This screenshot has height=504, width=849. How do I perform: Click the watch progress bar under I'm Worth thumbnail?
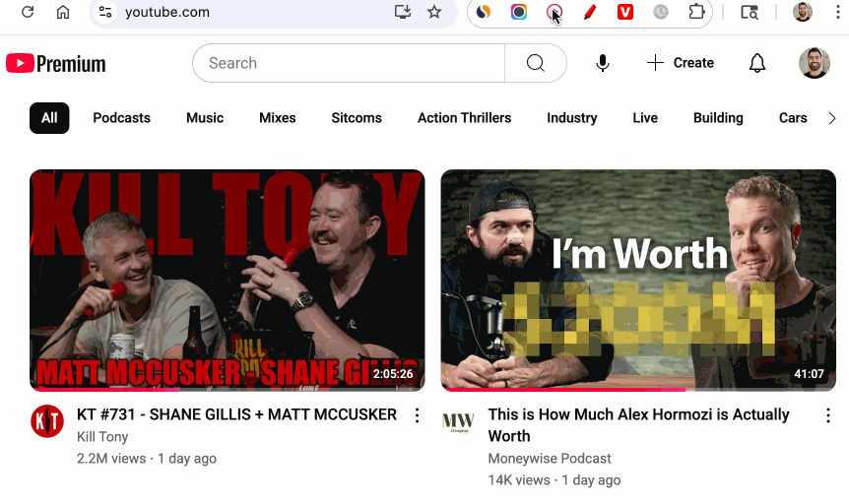(638, 389)
